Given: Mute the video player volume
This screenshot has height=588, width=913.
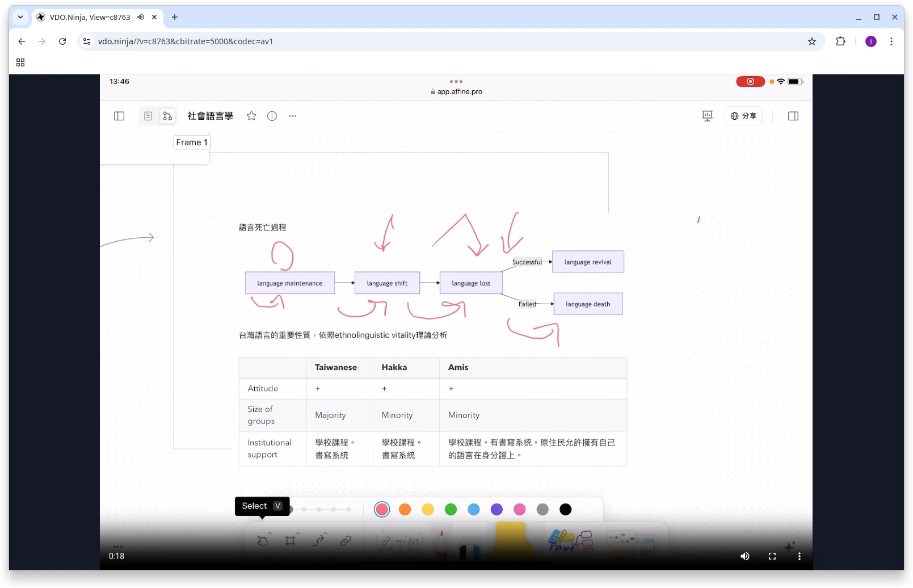Looking at the screenshot, I should click(x=745, y=556).
